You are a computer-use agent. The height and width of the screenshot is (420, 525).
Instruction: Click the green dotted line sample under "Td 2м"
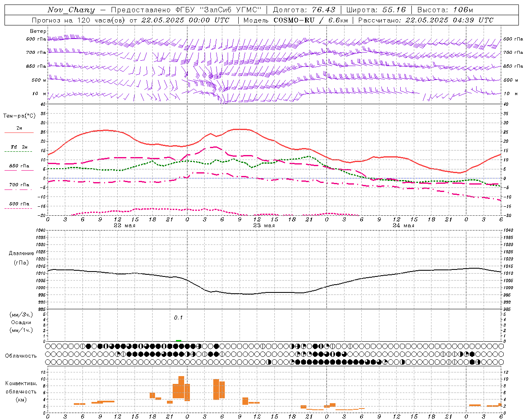(19, 151)
